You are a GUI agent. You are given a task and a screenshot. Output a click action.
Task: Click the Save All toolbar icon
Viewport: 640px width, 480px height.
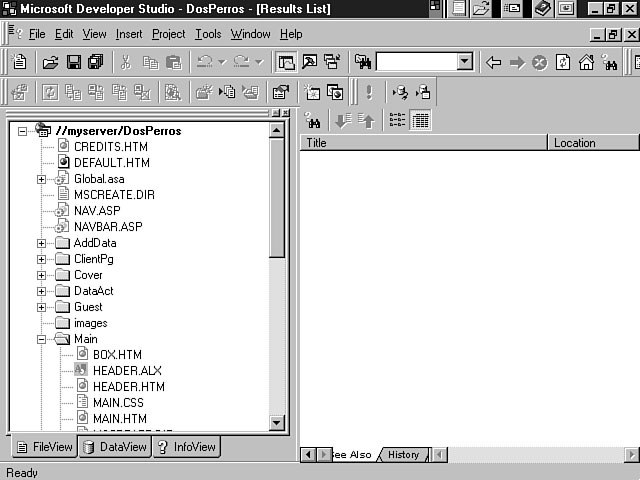(x=95, y=62)
